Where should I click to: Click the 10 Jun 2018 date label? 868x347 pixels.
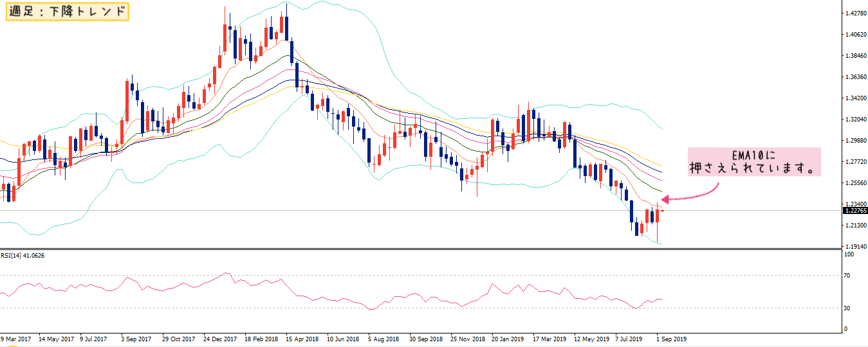(x=344, y=338)
